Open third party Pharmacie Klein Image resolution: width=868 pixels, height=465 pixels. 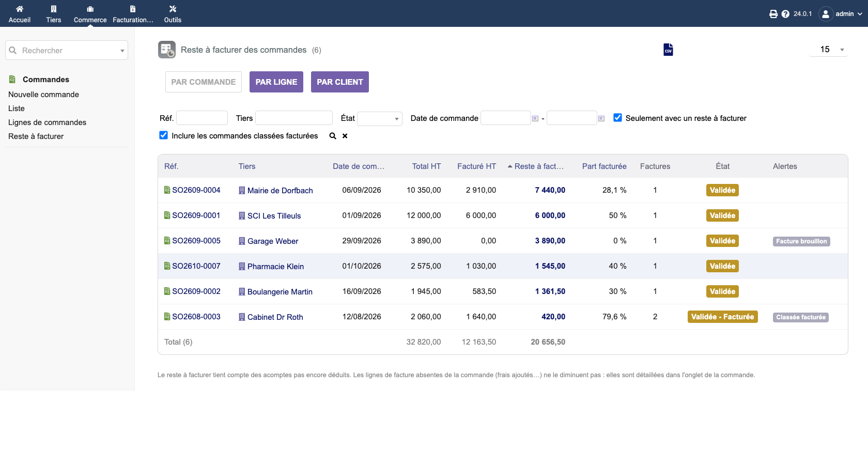(x=275, y=267)
